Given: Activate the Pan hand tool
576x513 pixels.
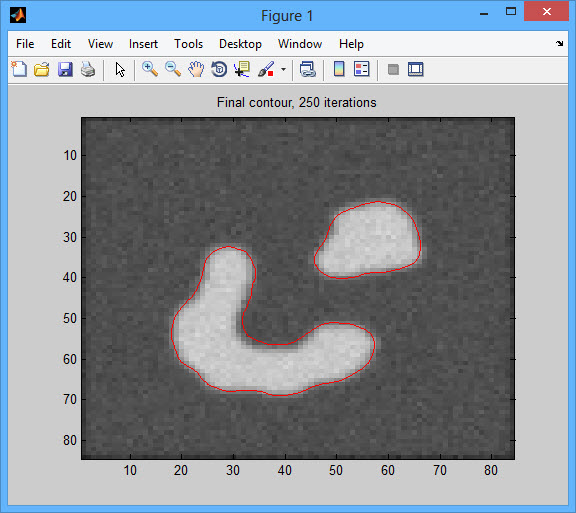Looking at the screenshot, I should (x=196, y=69).
